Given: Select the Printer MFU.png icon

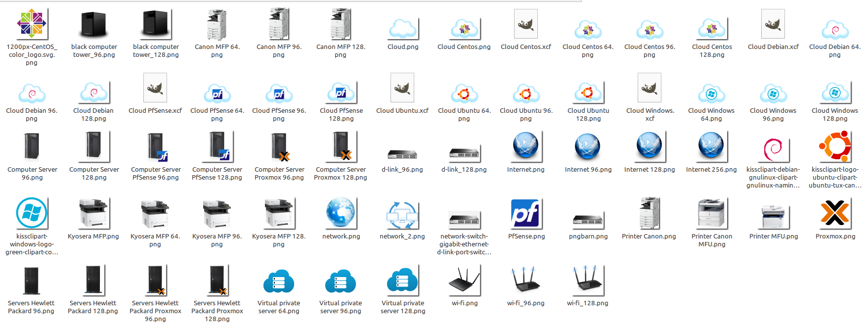Looking at the screenshot, I should point(774,217).
